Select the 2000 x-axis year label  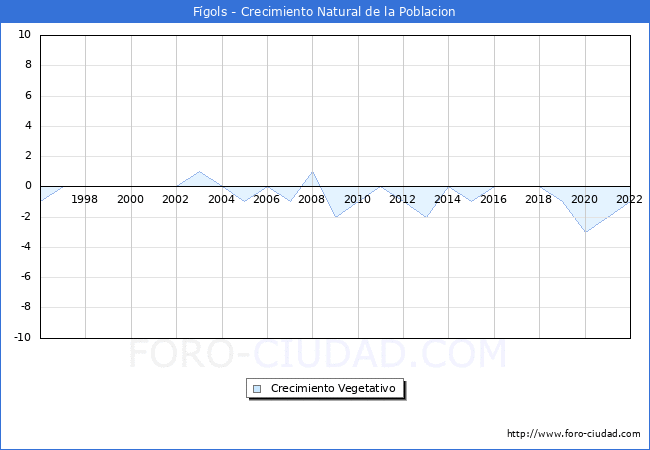click(x=130, y=199)
